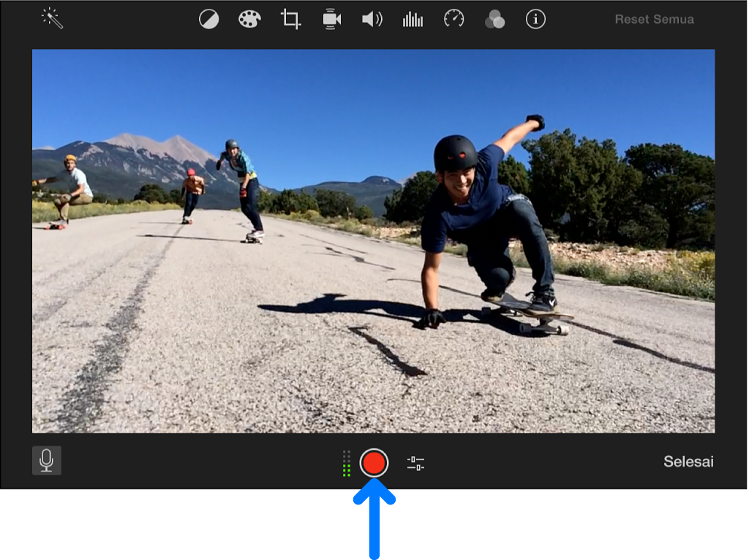Open the speed gauge controls

point(453,19)
